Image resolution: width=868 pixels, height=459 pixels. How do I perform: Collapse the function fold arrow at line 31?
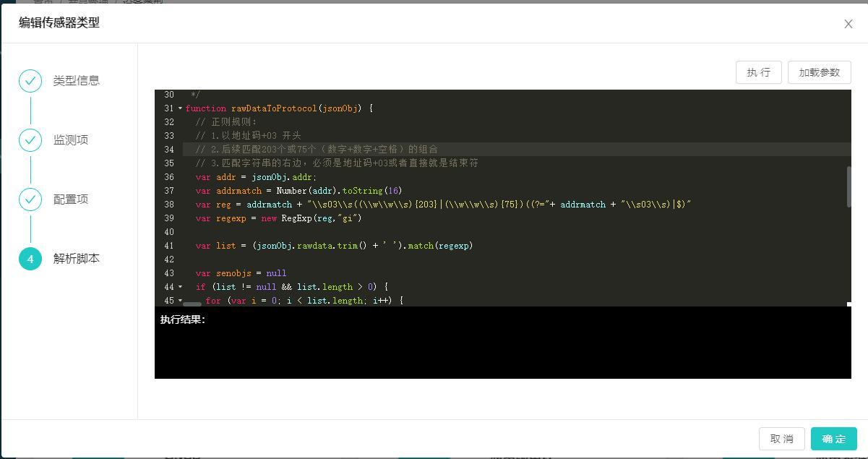point(180,108)
